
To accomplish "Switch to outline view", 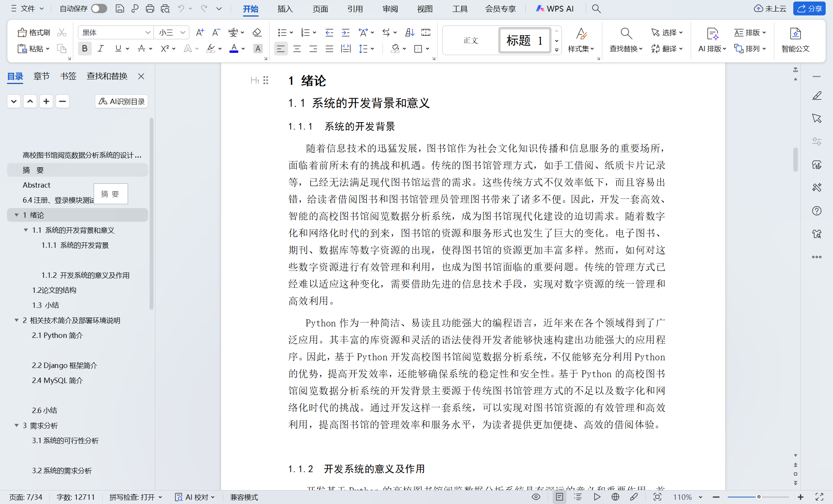I will [578, 497].
